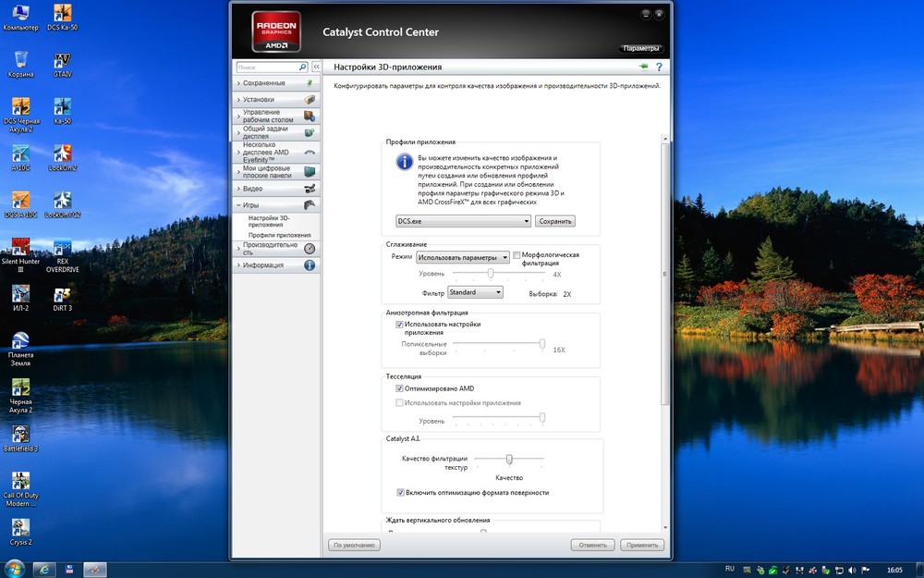
Task: Select Профили приложения in sidebar
Action: (x=279, y=236)
